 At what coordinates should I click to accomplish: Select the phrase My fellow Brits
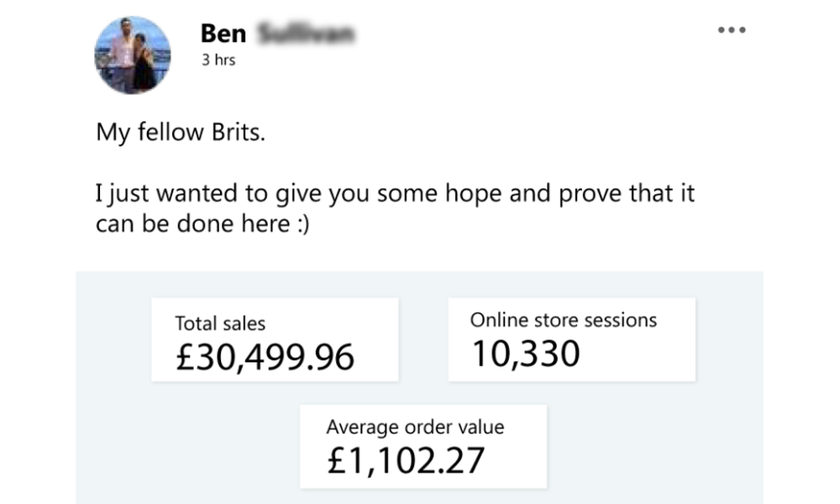(181, 132)
